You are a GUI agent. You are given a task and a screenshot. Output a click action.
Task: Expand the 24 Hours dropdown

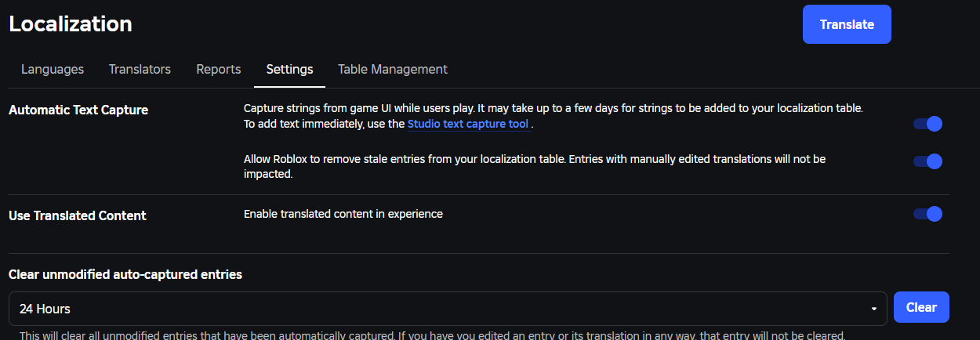pyautogui.click(x=448, y=309)
